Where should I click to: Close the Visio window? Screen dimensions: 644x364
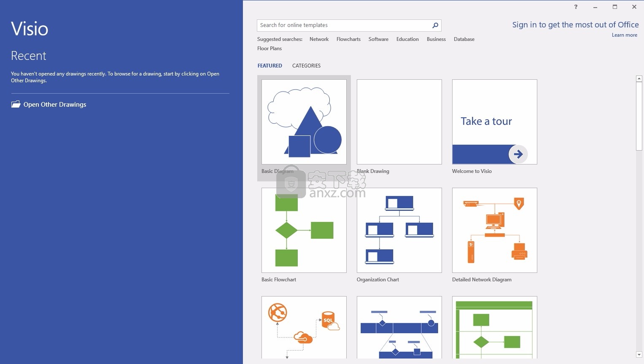pyautogui.click(x=634, y=7)
